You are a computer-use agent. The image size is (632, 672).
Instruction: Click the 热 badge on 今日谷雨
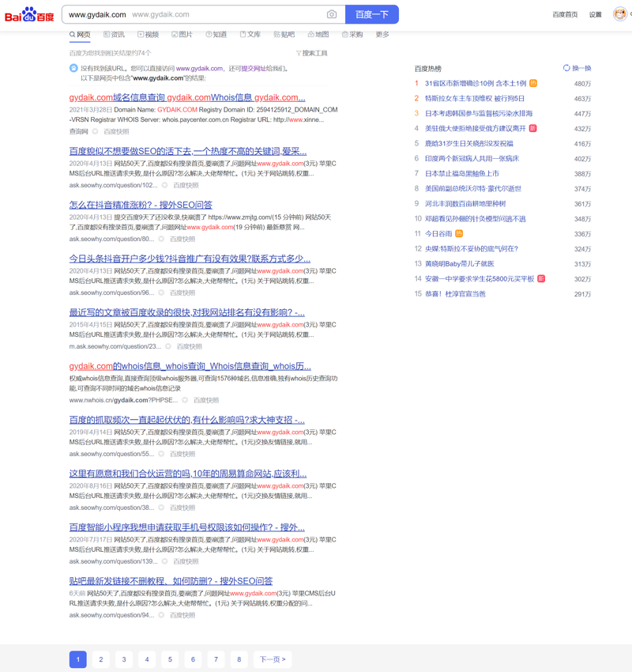pyautogui.click(x=458, y=233)
